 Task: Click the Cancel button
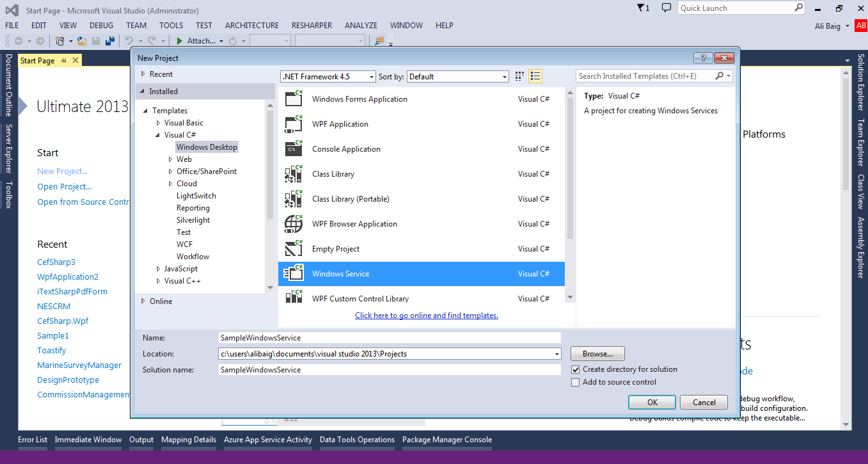tap(704, 403)
